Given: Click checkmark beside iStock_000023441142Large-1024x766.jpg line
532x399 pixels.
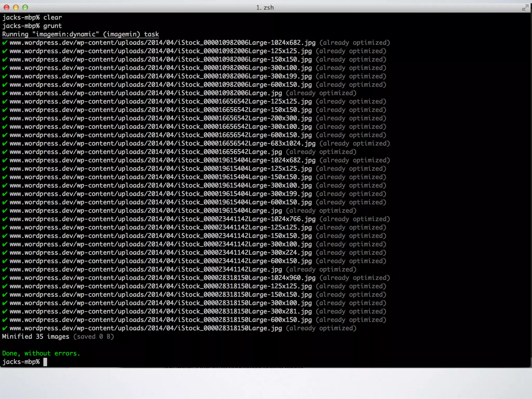Looking at the screenshot, I should [5, 219].
